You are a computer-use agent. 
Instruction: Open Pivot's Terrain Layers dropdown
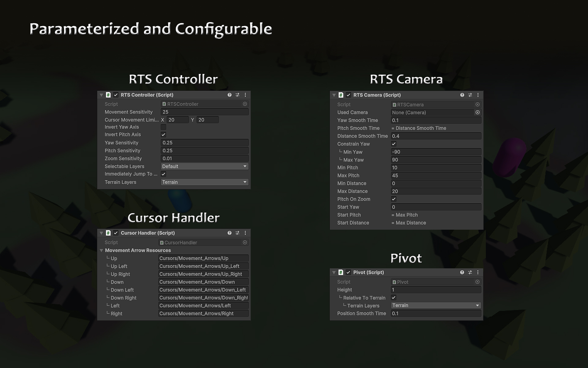pos(435,305)
